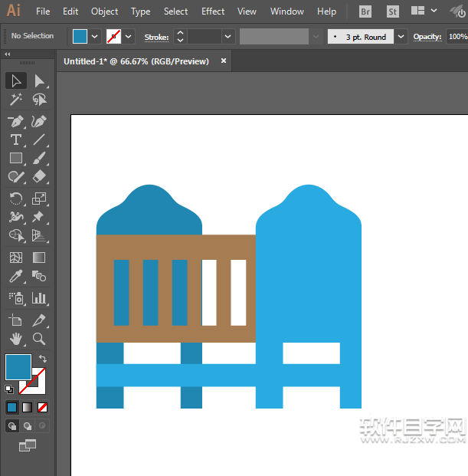Click the large blue fill swatch
The width and height of the screenshot is (468, 476).
(18, 366)
